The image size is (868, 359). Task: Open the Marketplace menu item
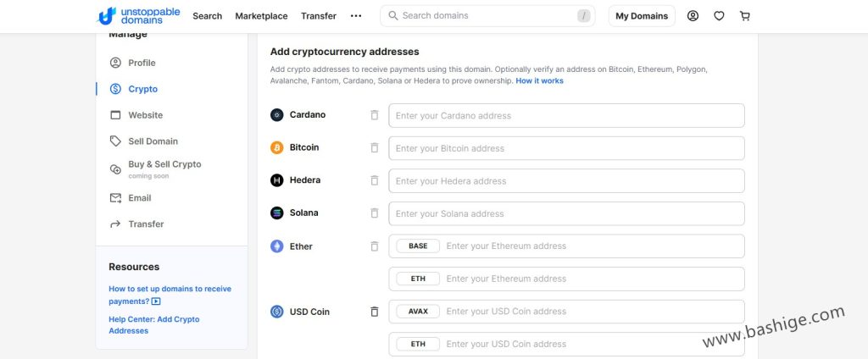click(x=261, y=16)
